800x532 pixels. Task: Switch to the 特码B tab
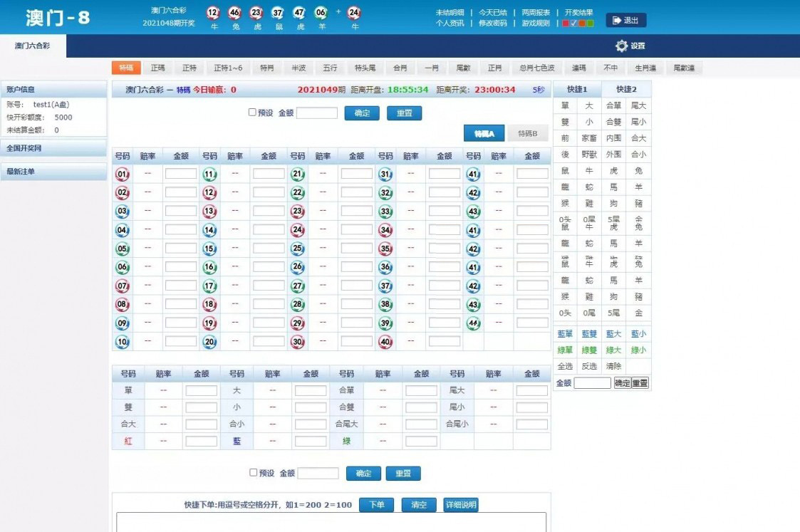pos(527,133)
